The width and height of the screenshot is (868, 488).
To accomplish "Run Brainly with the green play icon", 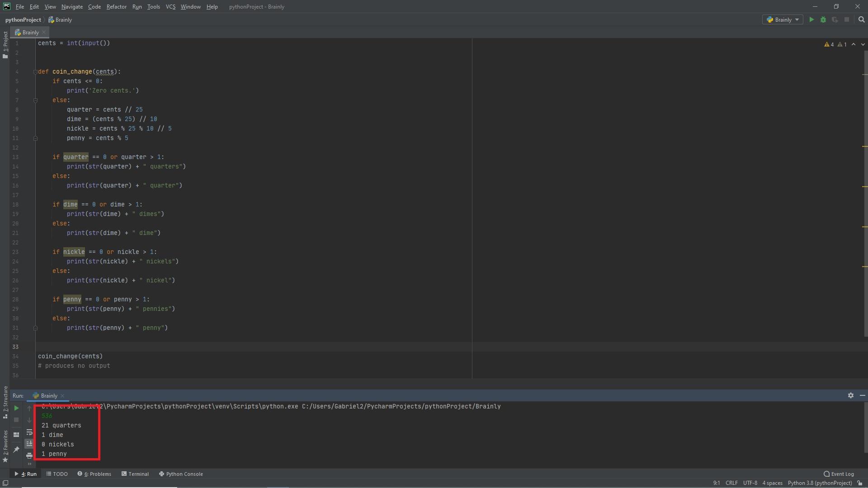I will pos(811,19).
